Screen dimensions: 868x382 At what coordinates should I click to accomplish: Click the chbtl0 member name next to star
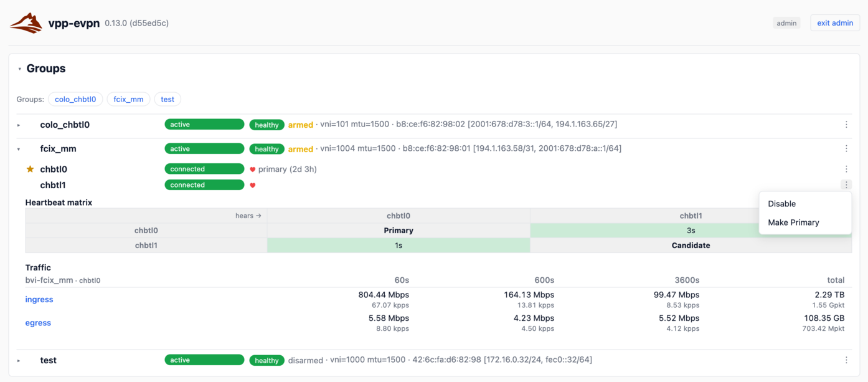click(54, 169)
